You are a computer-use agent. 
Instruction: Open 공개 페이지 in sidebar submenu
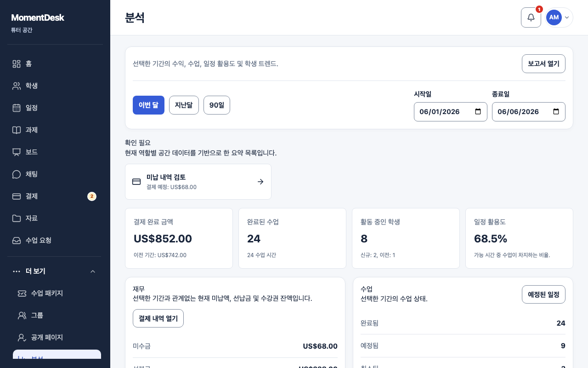pos(57,338)
